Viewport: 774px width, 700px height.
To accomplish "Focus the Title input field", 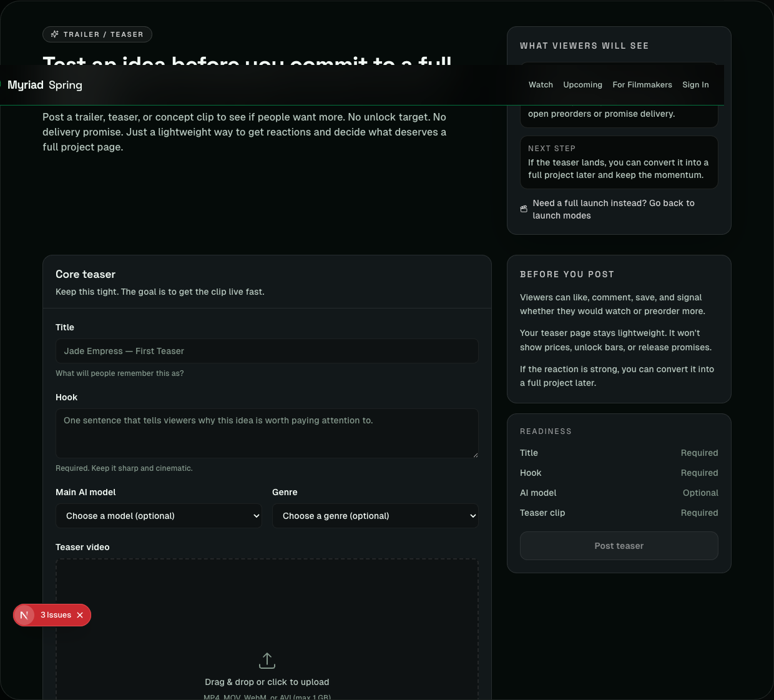I will tap(267, 351).
